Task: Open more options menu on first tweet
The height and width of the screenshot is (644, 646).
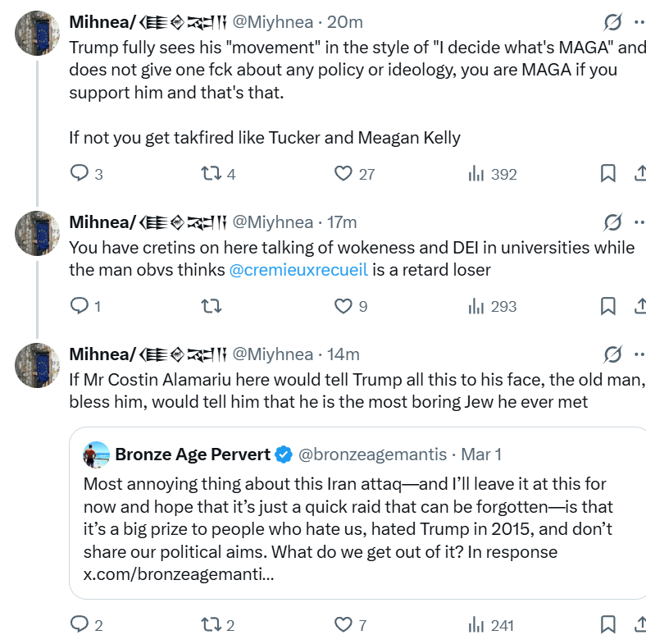Action: [x=639, y=22]
